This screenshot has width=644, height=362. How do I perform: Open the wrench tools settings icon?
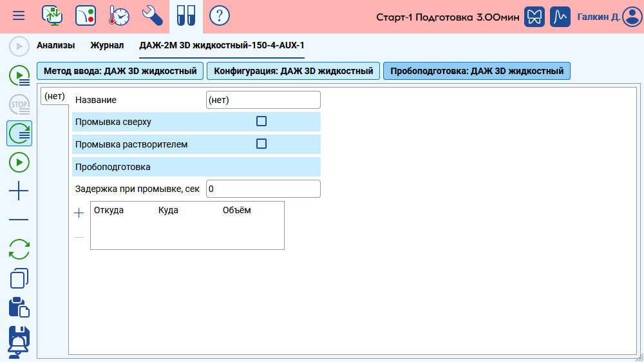tap(152, 15)
